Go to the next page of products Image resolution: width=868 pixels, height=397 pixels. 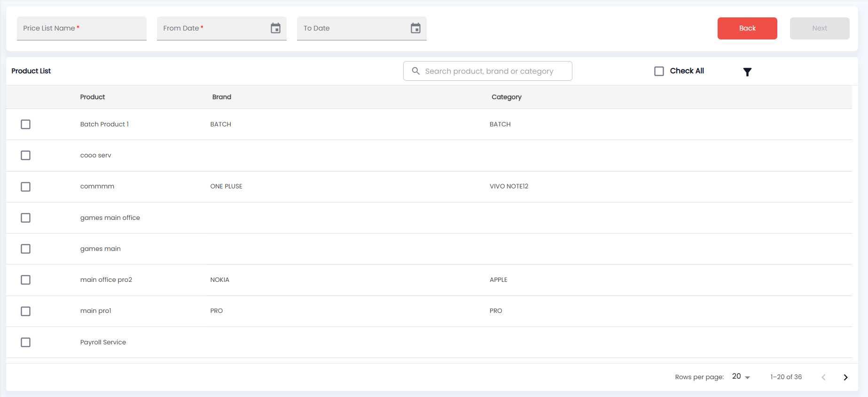[845, 377]
